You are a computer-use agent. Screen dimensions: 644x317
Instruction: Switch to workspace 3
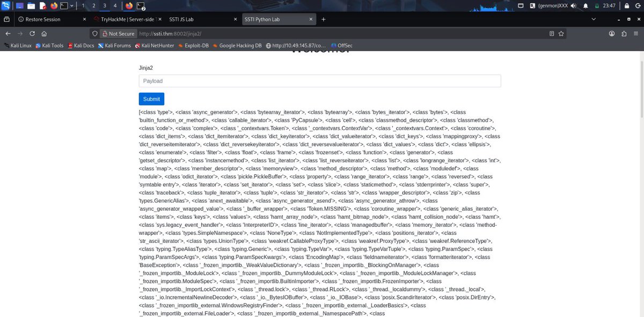(x=104, y=6)
